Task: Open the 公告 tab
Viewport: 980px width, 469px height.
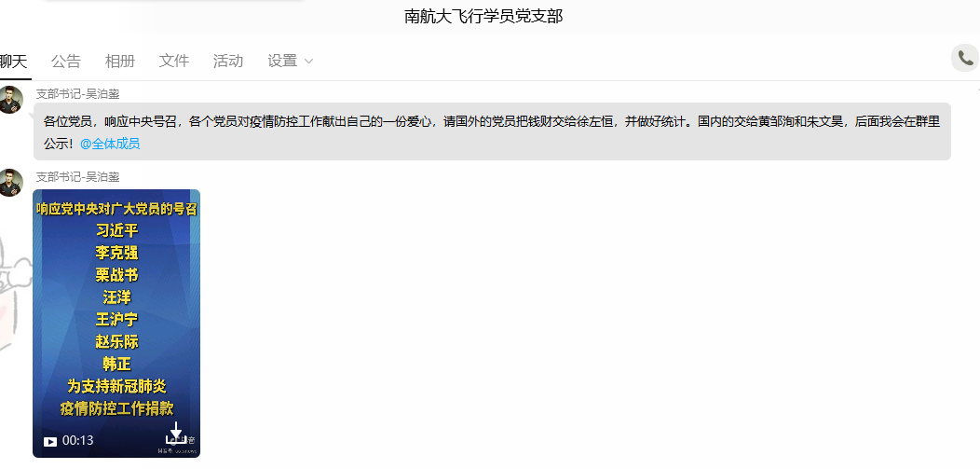Action: pos(66,62)
